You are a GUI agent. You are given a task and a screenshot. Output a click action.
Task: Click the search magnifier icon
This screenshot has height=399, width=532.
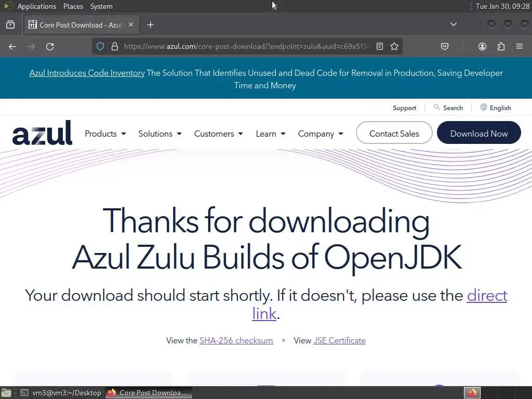(436, 107)
